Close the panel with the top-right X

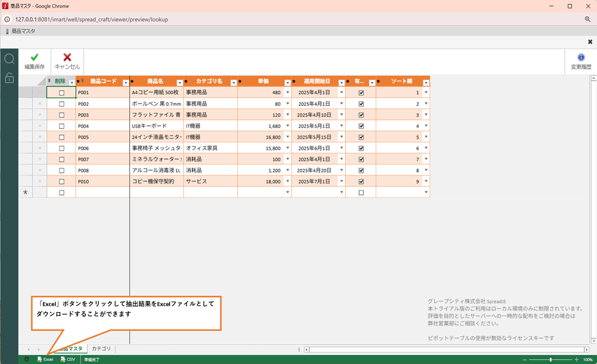click(590, 42)
